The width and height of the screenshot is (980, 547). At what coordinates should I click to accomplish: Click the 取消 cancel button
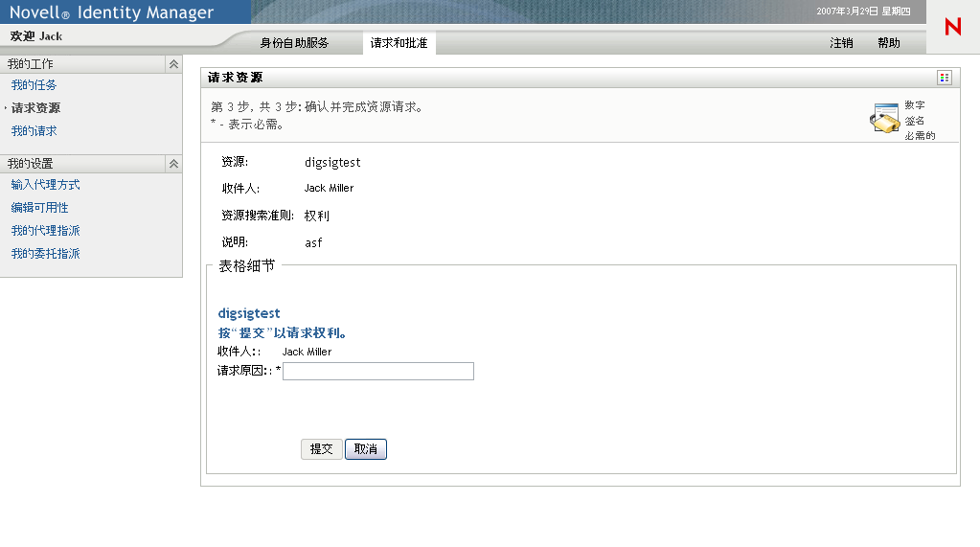[x=366, y=449]
